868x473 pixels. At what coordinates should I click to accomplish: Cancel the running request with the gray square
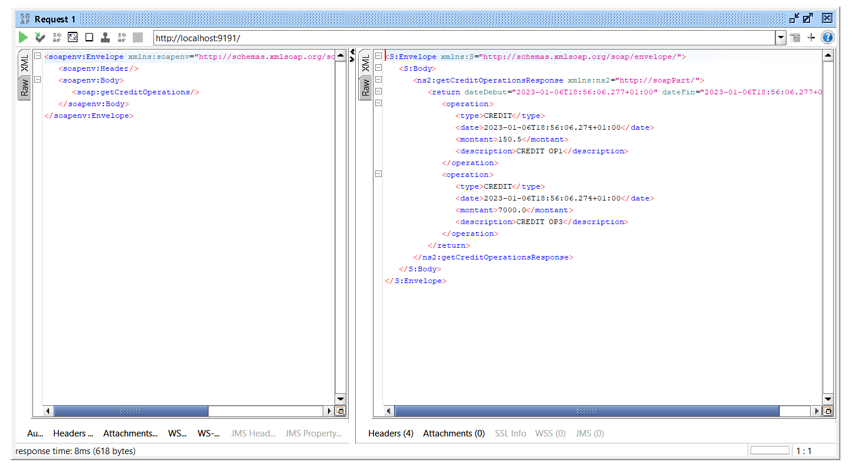click(138, 38)
